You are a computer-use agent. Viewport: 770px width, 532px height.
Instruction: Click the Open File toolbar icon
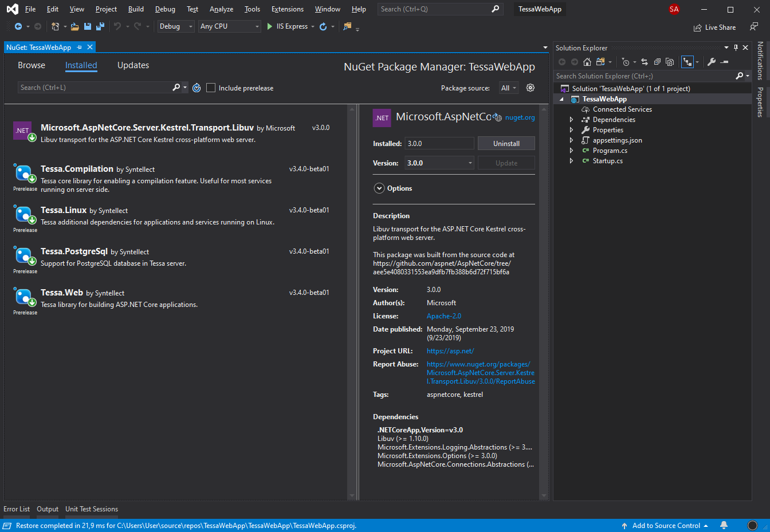(75, 26)
